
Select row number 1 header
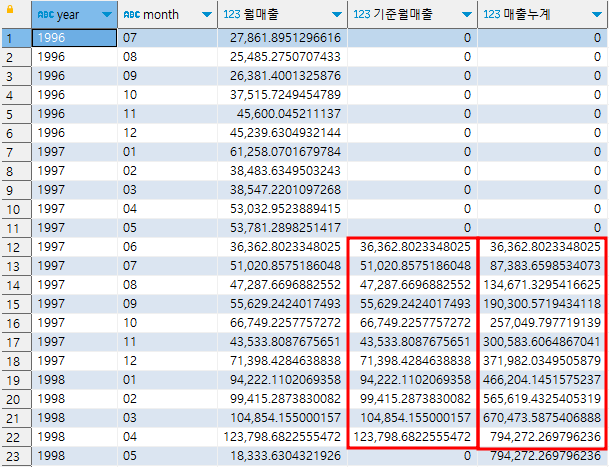(16, 38)
